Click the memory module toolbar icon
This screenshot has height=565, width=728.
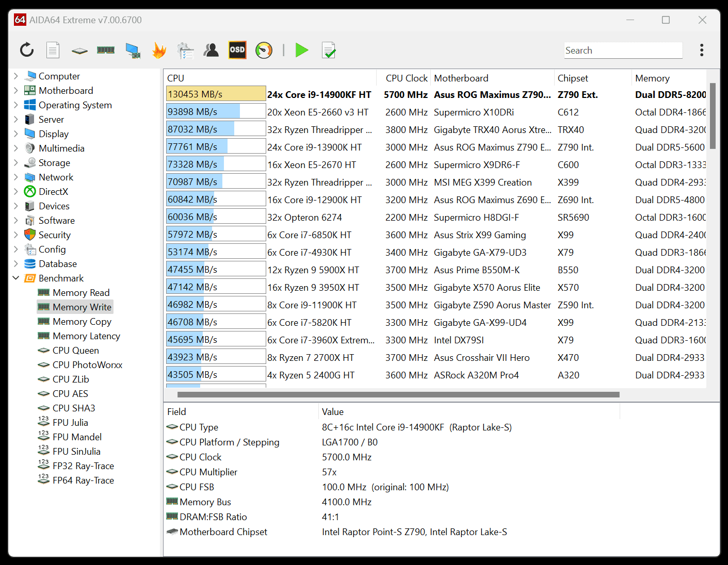[x=106, y=50]
